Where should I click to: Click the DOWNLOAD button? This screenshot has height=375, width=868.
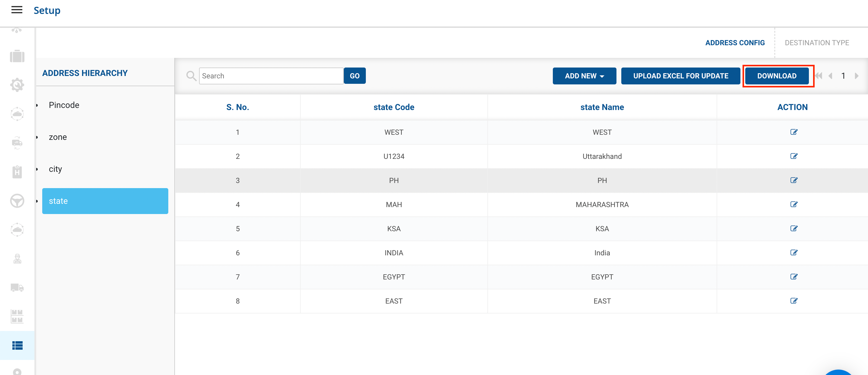point(776,76)
